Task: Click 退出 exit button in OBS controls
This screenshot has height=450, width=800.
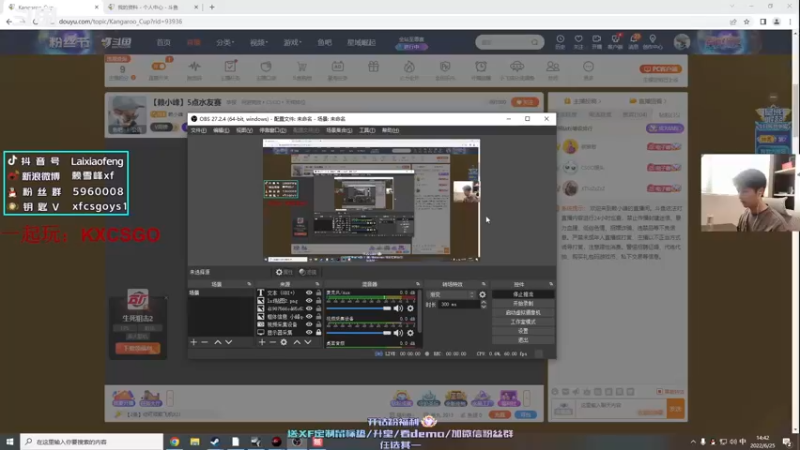Action: (523, 340)
